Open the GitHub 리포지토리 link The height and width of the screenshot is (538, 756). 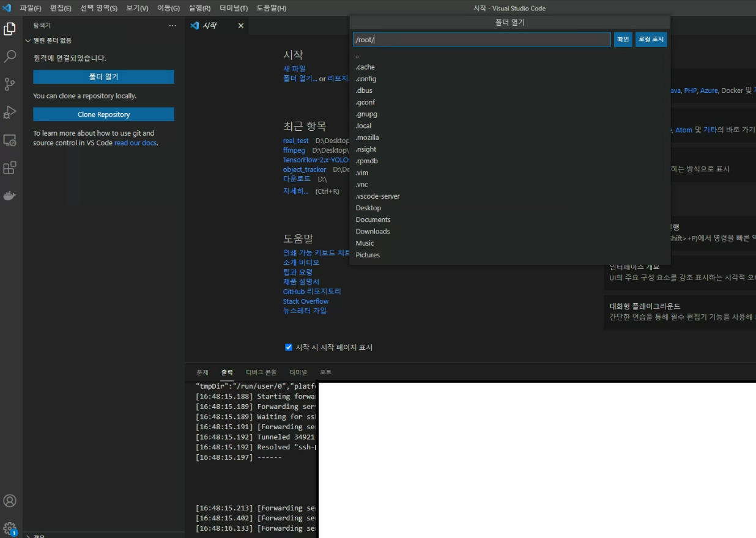point(312,292)
